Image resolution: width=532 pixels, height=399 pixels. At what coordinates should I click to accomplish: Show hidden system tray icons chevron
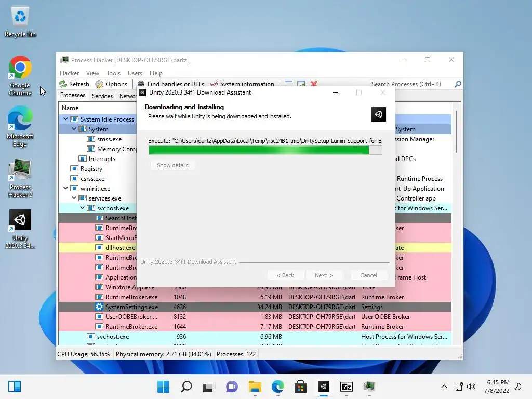[x=444, y=387]
